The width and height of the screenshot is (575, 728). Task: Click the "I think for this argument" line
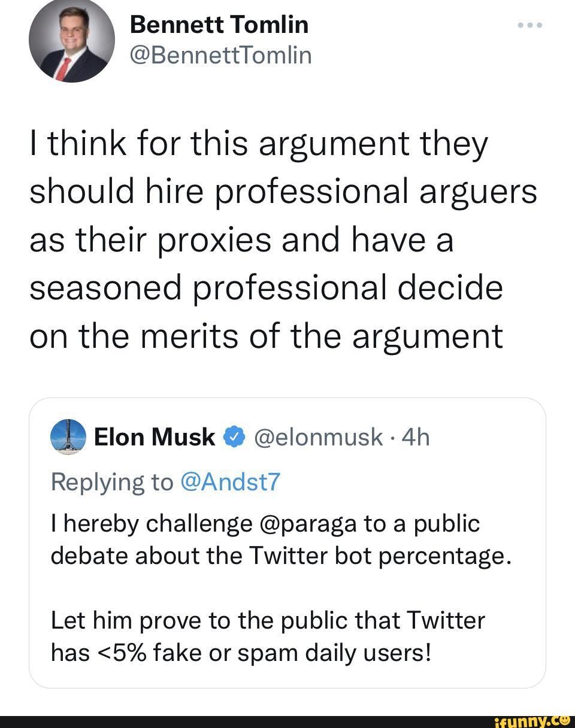pyautogui.click(x=259, y=144)
